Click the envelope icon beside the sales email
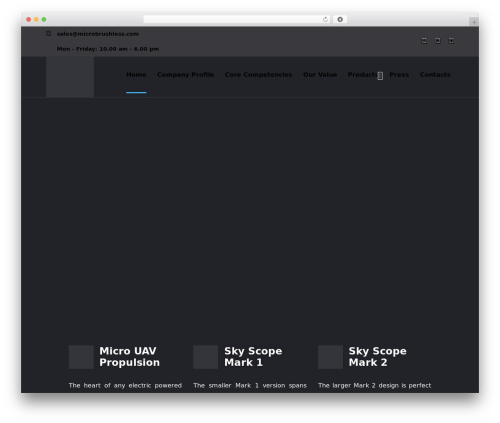 49,33
